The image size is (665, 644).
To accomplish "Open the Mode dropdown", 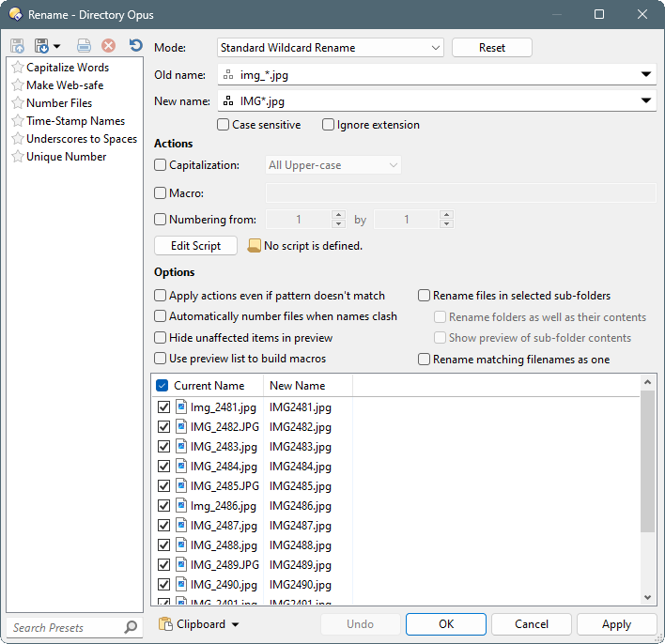I will point(435,48).
